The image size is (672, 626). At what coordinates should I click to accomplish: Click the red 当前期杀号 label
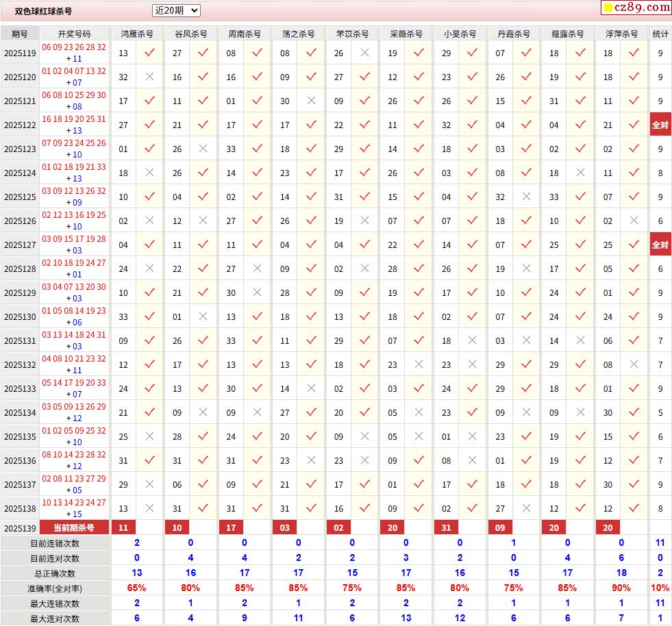click(x=74, y=527)
